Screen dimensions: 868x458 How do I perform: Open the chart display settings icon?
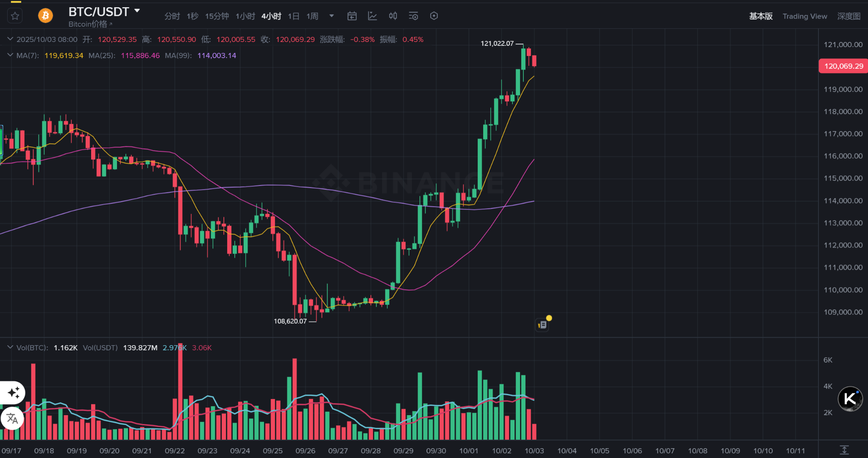(x=413, y=16)
